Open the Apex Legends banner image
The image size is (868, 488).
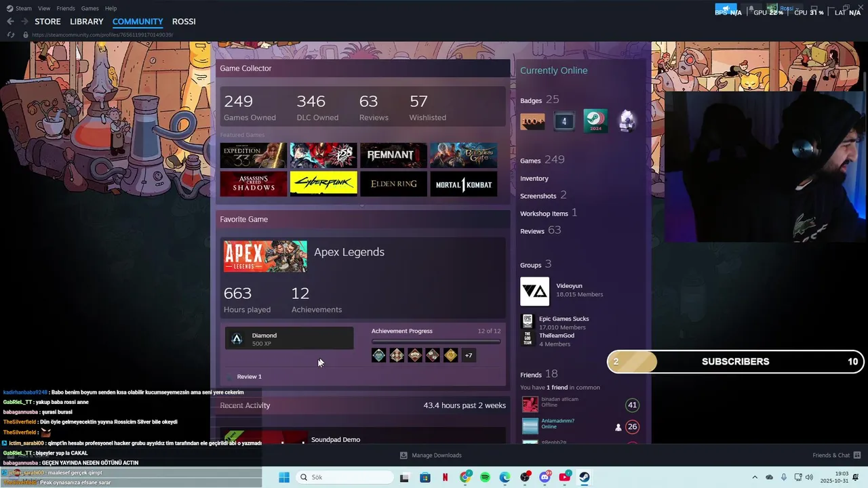(265, 256)
